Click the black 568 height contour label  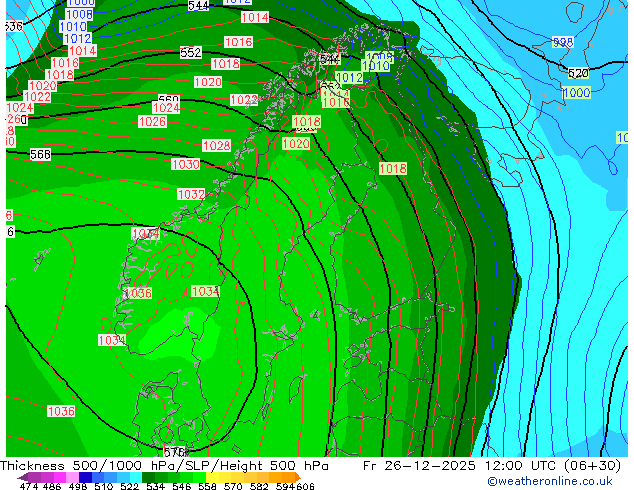40,154
